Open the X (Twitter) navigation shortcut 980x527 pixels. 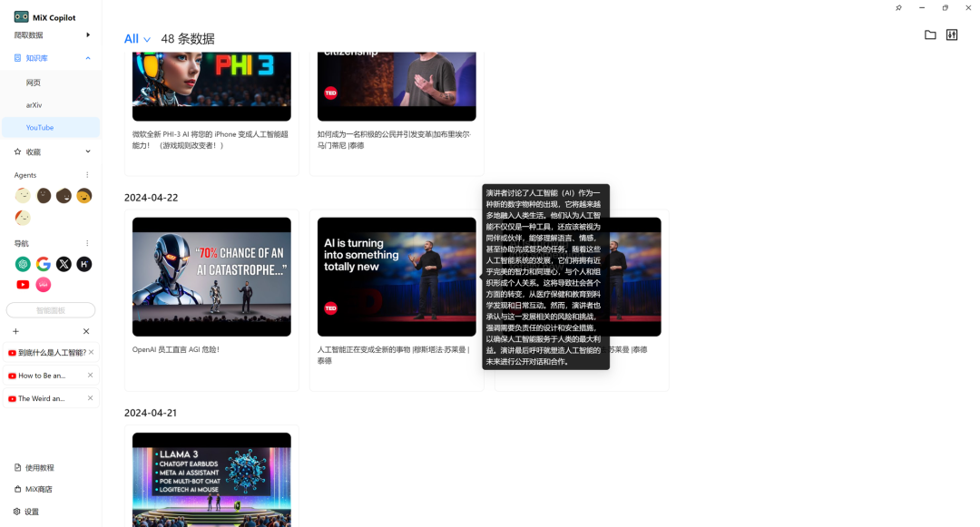point(64,264)
